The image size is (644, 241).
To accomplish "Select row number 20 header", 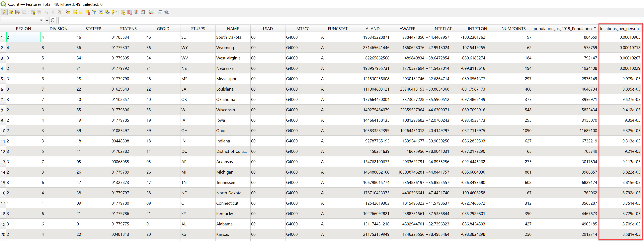I will [3, 234].
